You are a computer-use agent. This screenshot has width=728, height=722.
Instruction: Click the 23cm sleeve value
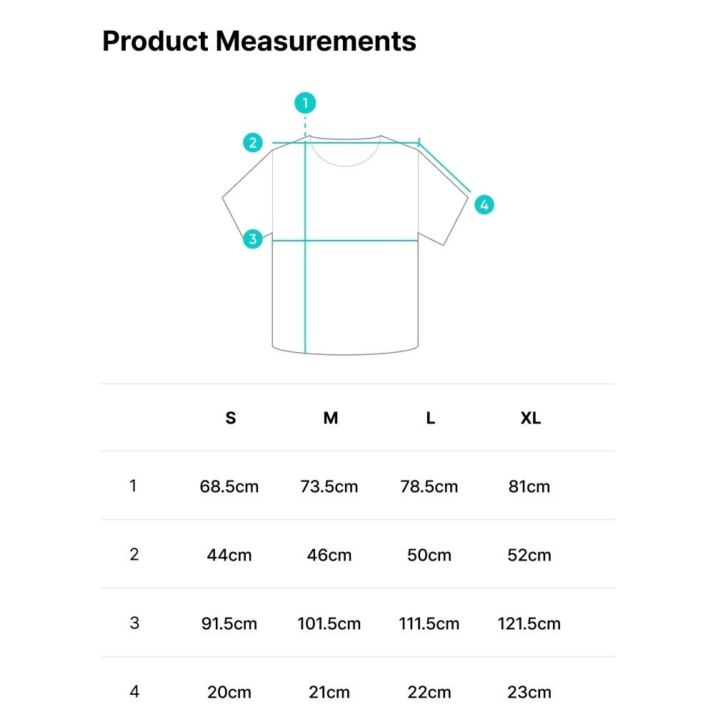pos(529,693)
